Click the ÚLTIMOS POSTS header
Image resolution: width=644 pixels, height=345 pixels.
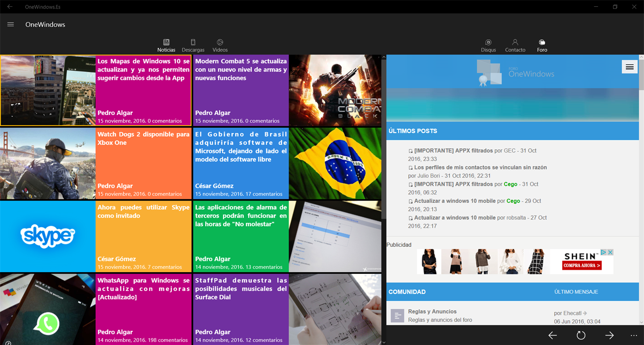tap(413, 131)
